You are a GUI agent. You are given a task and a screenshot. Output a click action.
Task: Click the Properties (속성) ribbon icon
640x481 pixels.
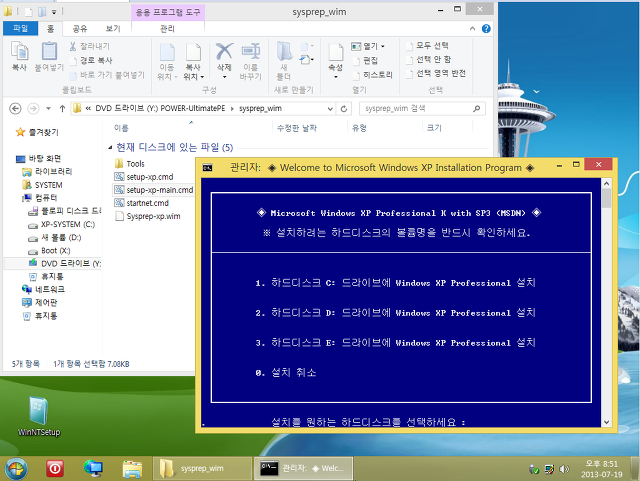336,52
